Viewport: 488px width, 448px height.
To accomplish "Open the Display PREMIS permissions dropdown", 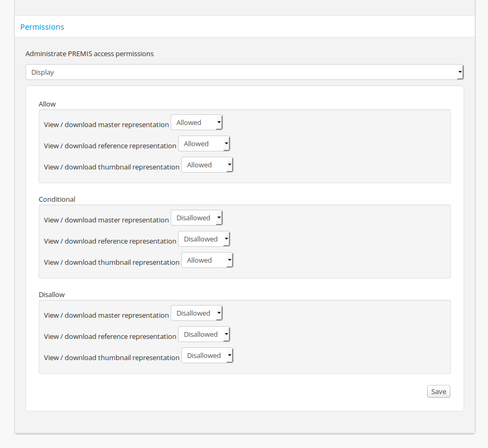I will 244,72.
